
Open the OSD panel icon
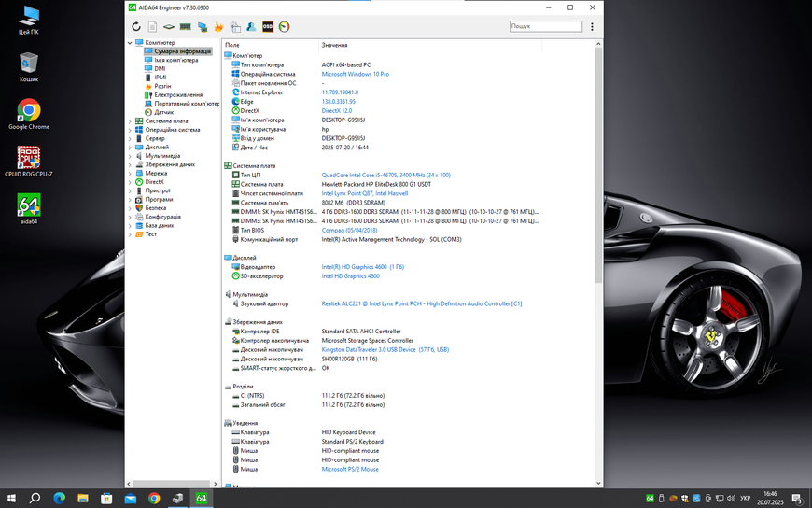click(x=268, y=26)
